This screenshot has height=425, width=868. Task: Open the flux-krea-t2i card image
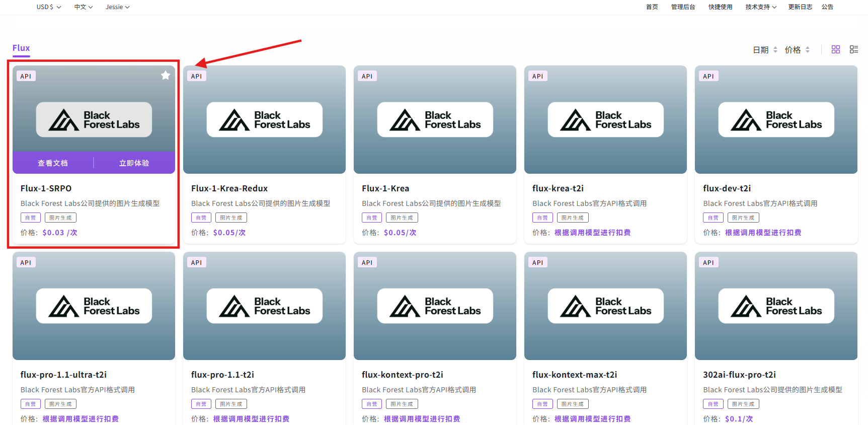(605, 120)
